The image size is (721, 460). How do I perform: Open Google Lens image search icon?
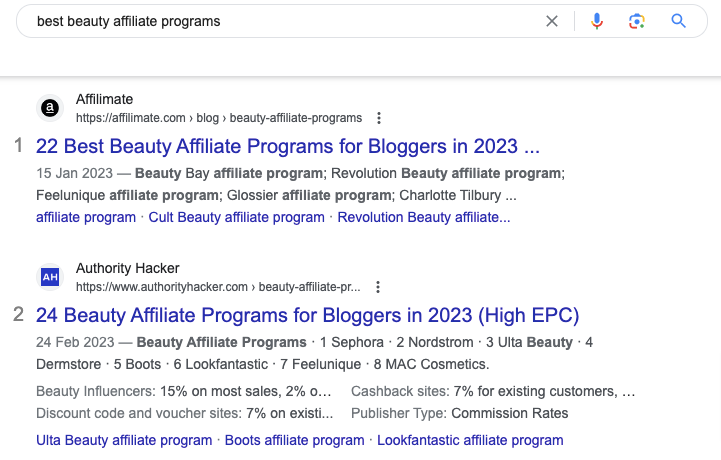[637, 21]
